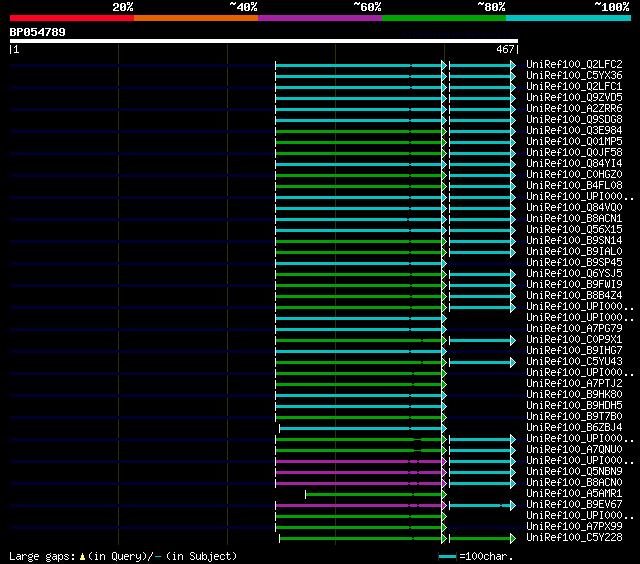Select subject label UniRef100_A7QNU0

[x=574, y=450]
